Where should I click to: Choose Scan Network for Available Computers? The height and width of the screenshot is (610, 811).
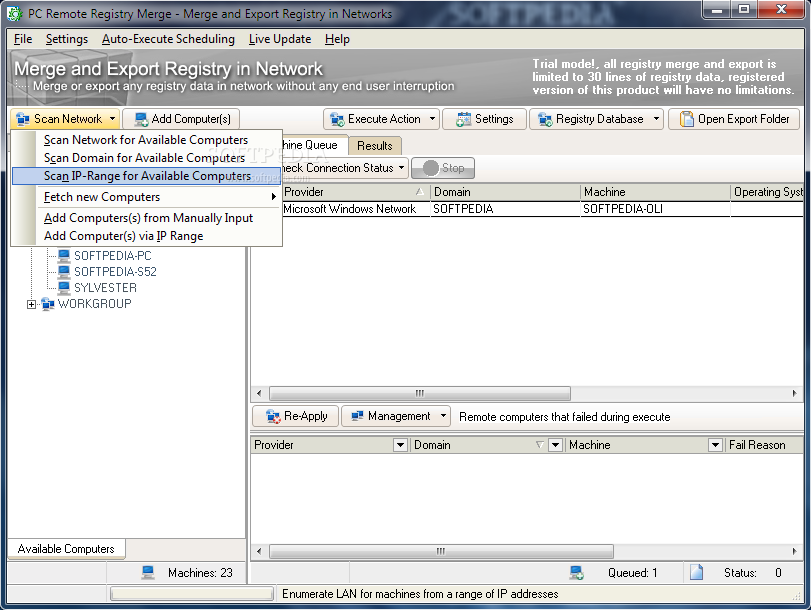146,140
